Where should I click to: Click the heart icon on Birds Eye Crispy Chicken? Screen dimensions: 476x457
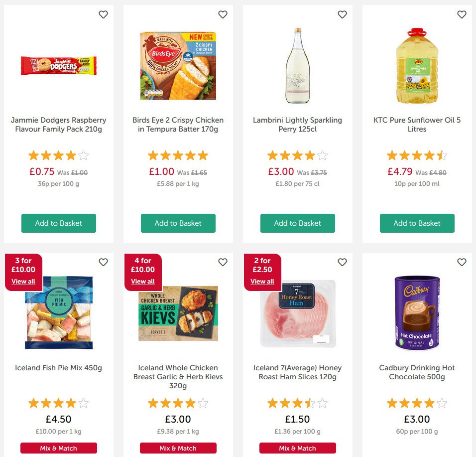pos(223,15)
